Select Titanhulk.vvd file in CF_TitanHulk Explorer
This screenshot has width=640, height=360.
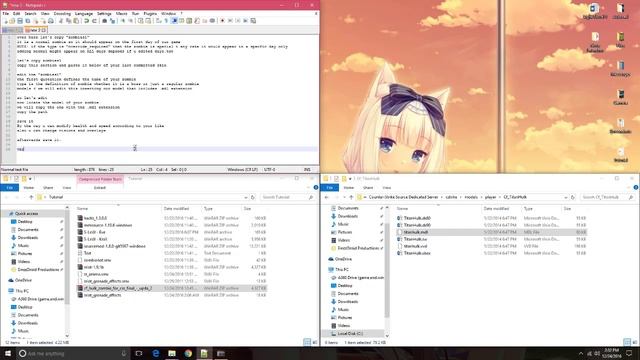(x=416, y=246)
